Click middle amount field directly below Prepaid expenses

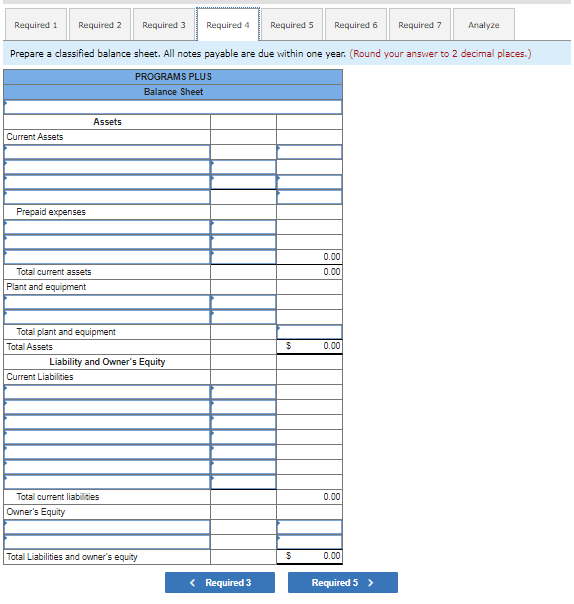243,227
